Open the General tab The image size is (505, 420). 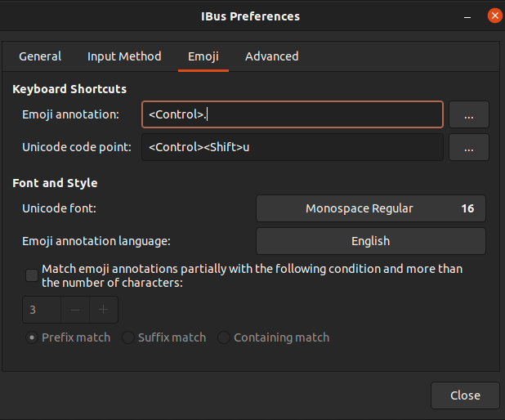click(x=40, y=56)
